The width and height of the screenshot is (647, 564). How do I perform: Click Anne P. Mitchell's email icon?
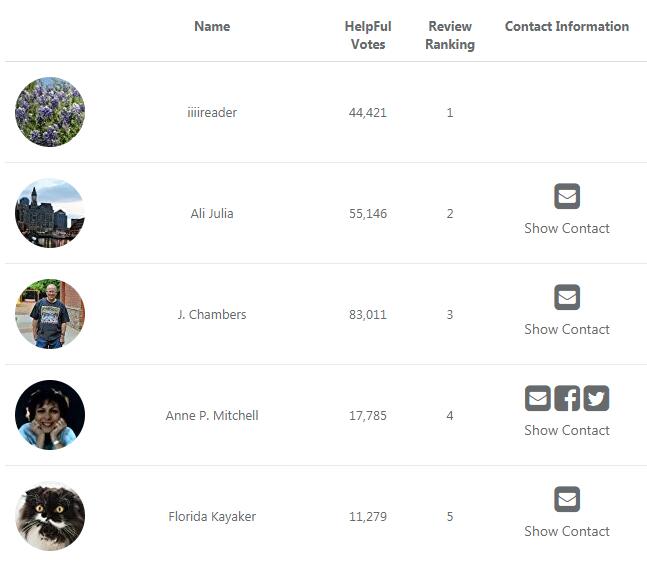click(x=538, y=398)
